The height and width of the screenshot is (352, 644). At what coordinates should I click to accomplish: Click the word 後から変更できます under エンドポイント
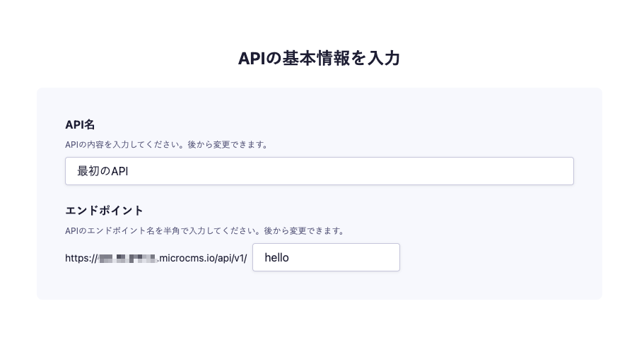point(304,231)
